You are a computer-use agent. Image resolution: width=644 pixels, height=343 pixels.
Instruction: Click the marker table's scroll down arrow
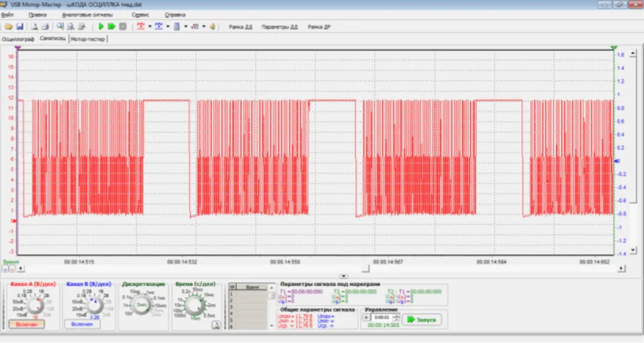tap(271, 326)
